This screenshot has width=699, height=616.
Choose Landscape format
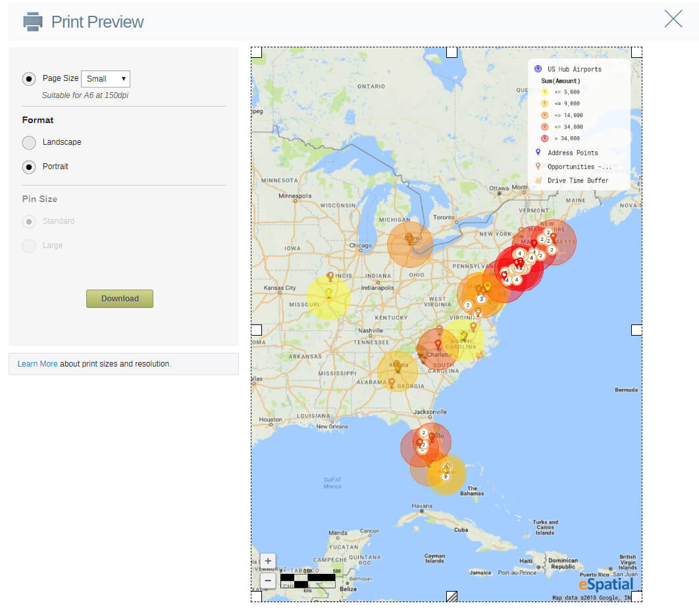[29, 143]
